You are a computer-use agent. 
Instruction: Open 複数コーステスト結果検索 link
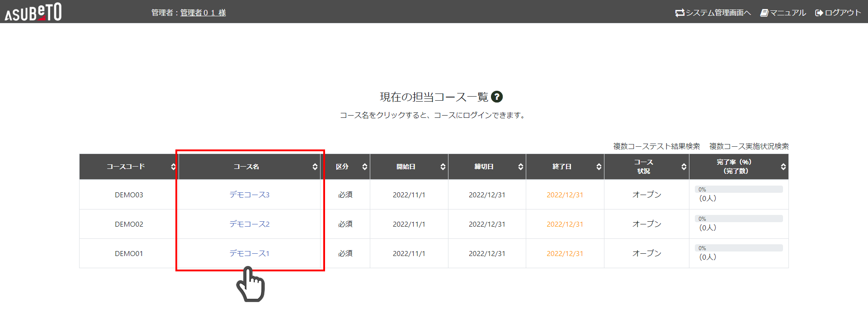point(656,146)
